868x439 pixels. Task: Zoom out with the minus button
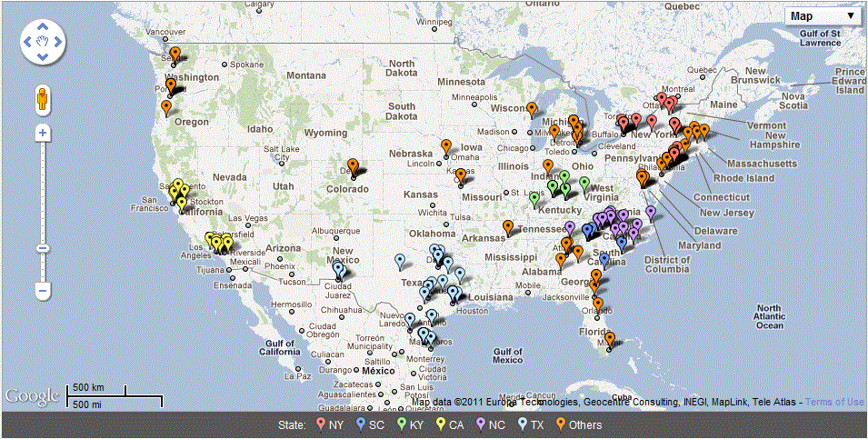[x=43, y=290]
